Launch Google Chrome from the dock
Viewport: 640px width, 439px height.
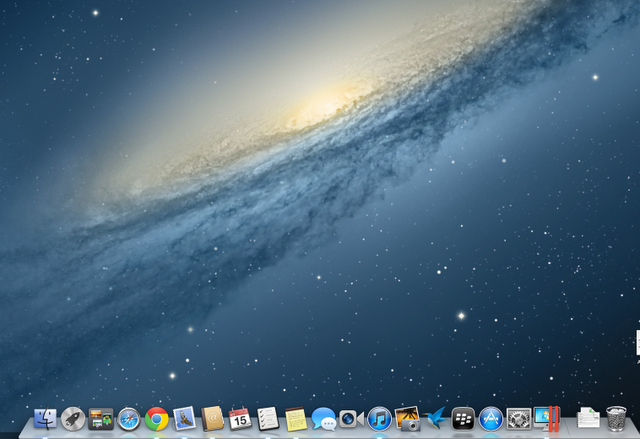157,419
